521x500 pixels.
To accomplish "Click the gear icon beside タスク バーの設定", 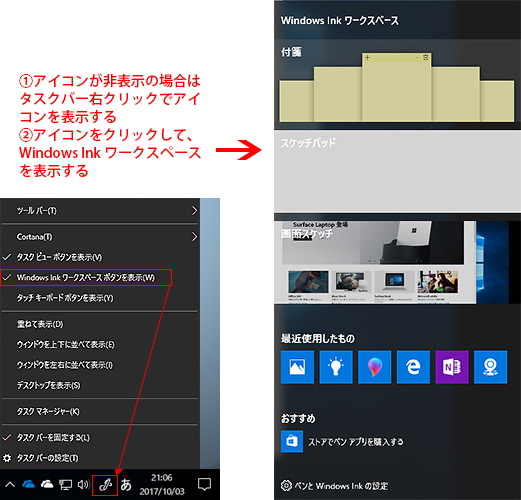I will coord(7,458).
